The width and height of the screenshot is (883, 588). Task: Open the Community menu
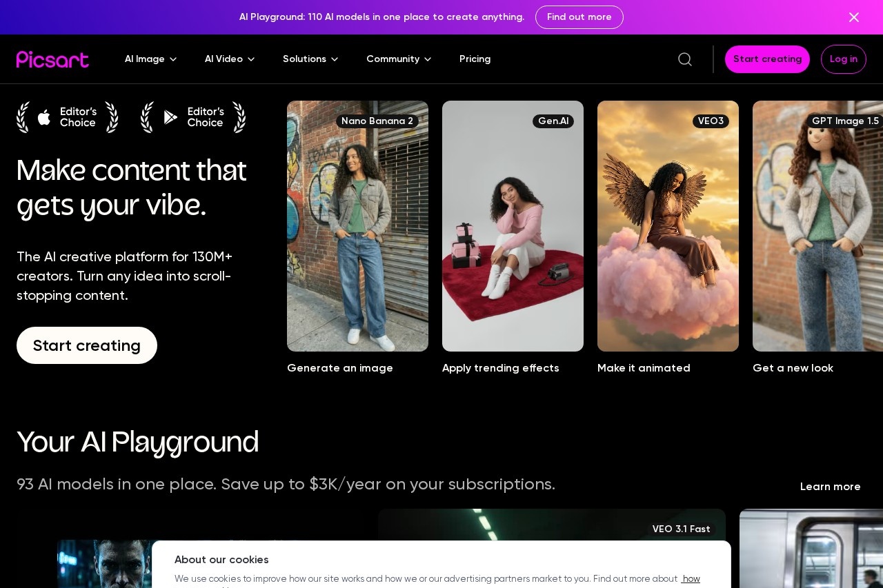(399, 59)
